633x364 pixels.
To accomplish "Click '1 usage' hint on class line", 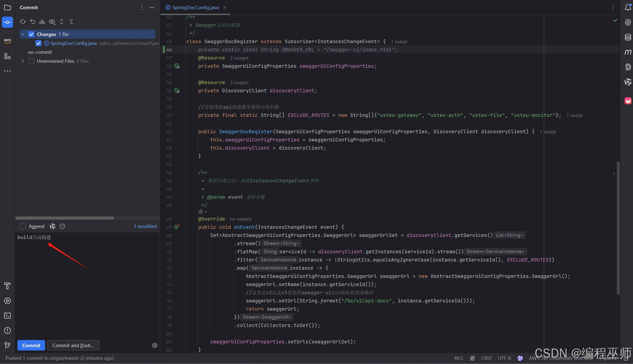I will 399,41.
